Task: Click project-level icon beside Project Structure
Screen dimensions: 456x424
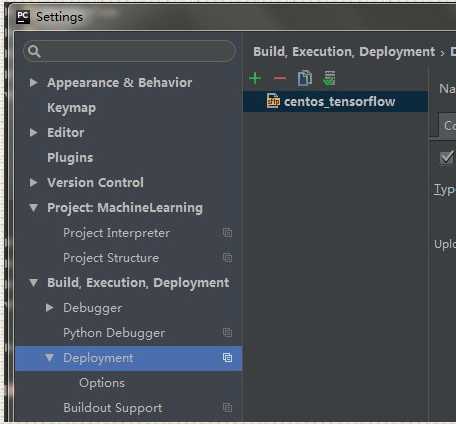Action: tap(227, 257)
